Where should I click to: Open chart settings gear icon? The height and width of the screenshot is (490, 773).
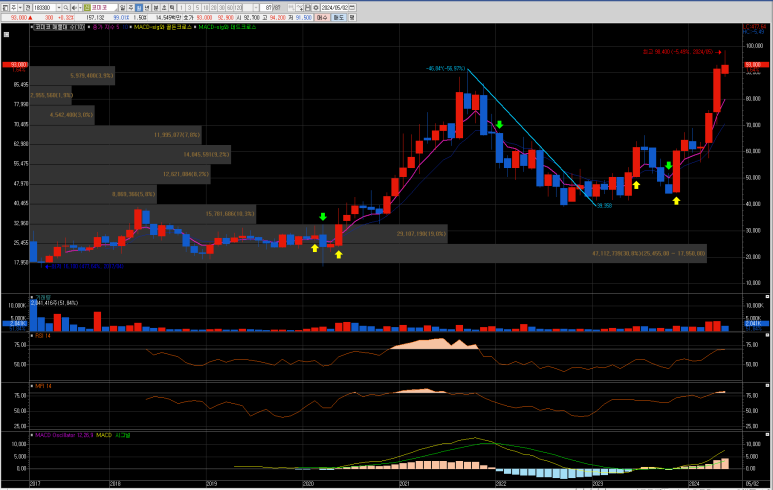coord(316,8)
